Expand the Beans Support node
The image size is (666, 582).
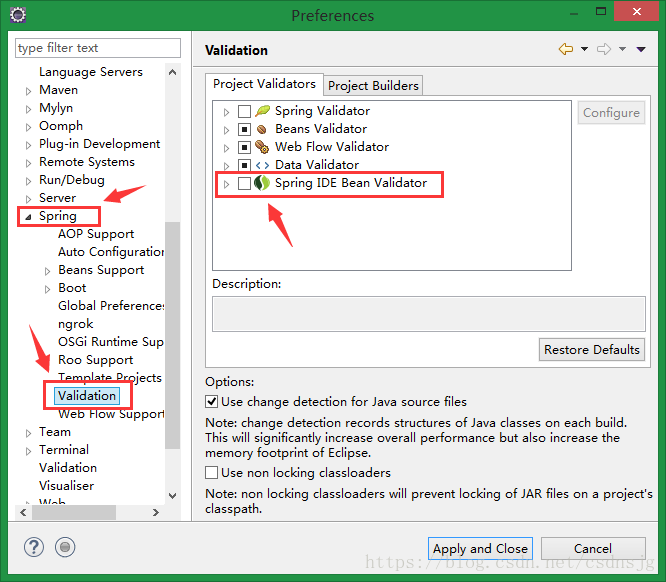pyautogui.click(x=48, y=271)
